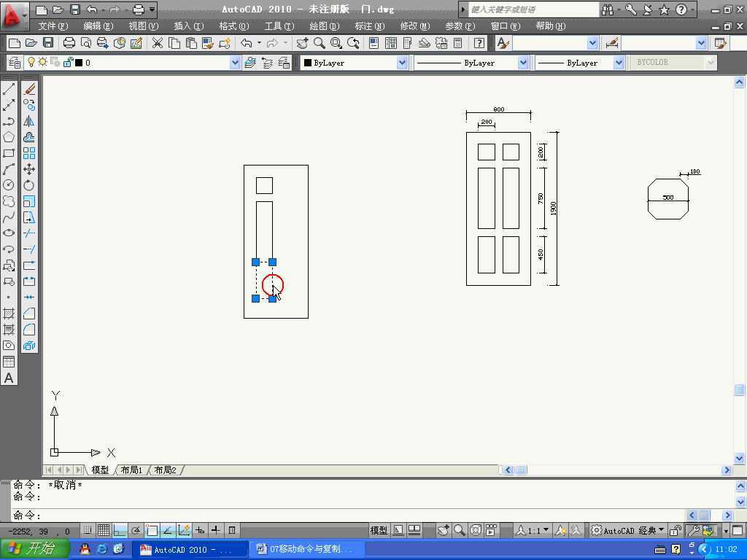Open the annotation scale 1:1 dropdown

tap(533, 530)
